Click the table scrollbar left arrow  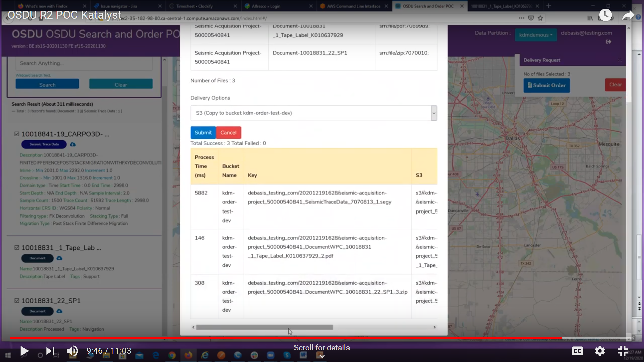[193, 327]
